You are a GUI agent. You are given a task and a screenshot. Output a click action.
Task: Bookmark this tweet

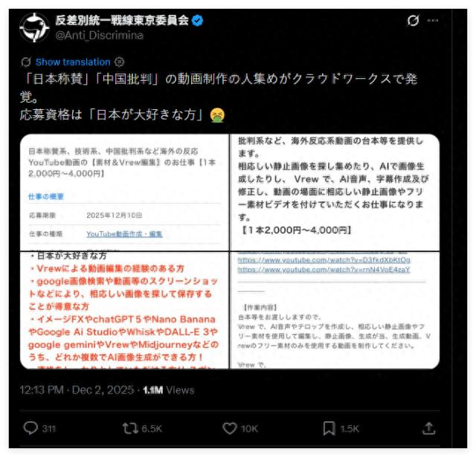(329, 428)
